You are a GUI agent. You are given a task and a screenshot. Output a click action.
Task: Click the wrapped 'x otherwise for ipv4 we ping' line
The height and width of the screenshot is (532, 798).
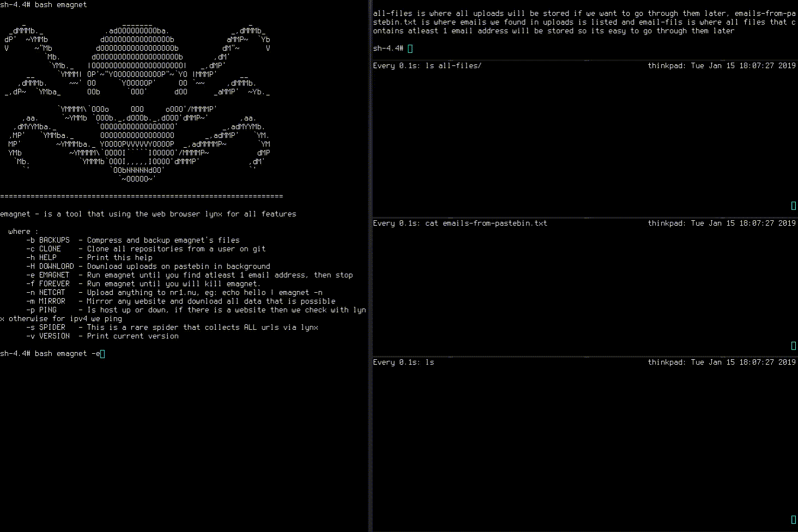click(x=61, y=319)
